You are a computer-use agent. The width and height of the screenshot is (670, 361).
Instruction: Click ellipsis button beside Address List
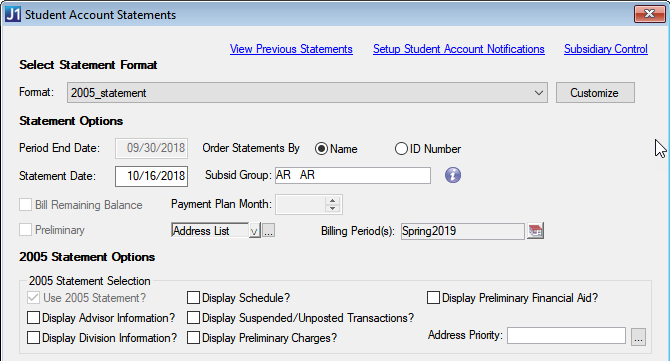pos(268,231)
